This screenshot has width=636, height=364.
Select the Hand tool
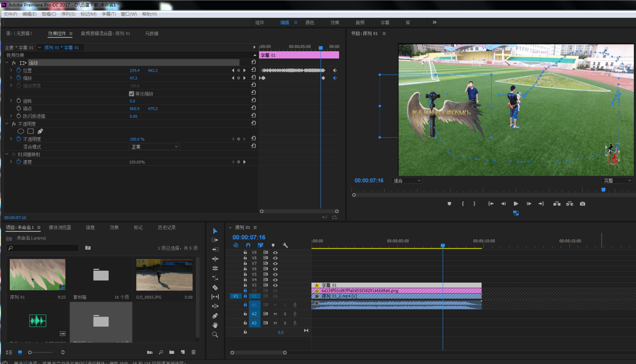(215, 325)
